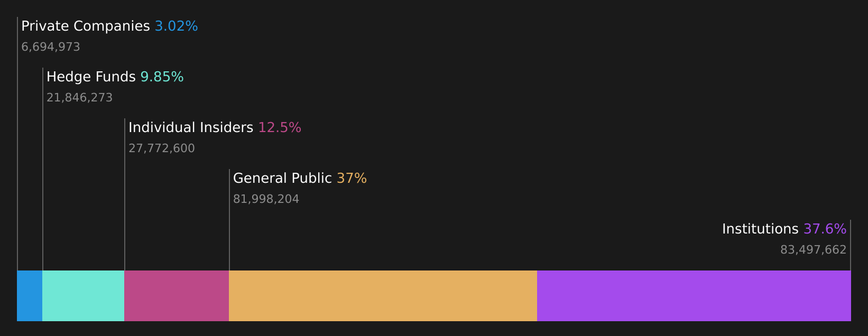Click the purple Institutions bar segment
Screen dimensions: 868x336
click(694, 296)
